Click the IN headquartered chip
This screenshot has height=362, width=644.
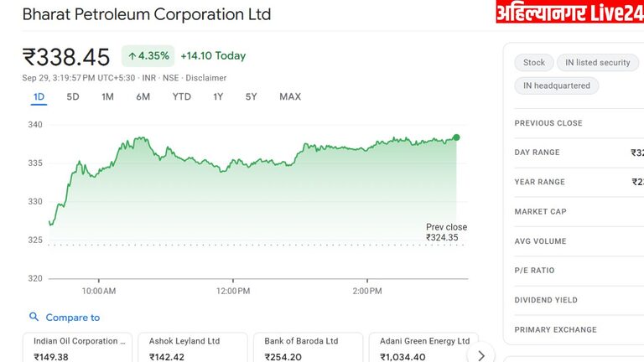pos(557,85)
